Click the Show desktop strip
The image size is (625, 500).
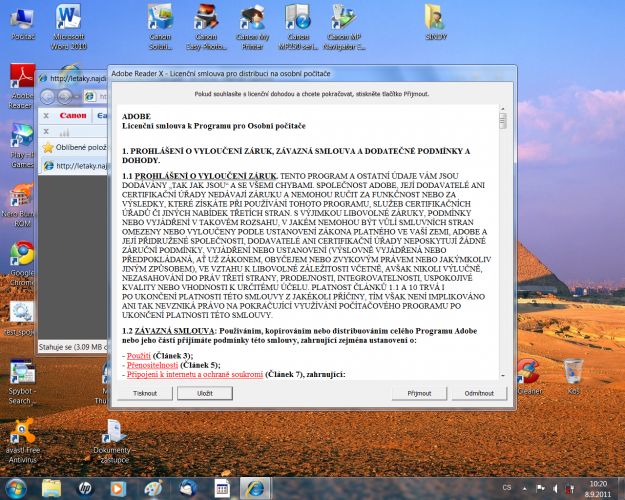(x=621, y=488)
